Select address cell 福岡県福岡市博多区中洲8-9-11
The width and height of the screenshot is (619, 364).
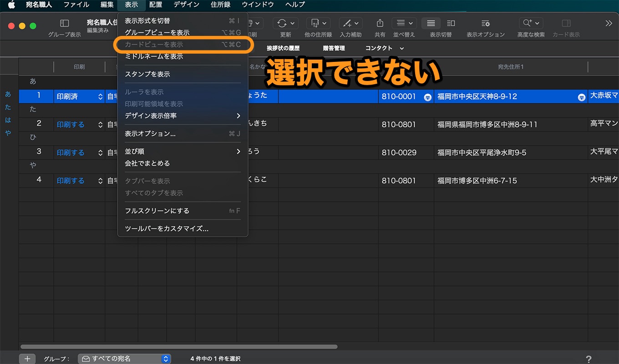(x=511, y=124)
